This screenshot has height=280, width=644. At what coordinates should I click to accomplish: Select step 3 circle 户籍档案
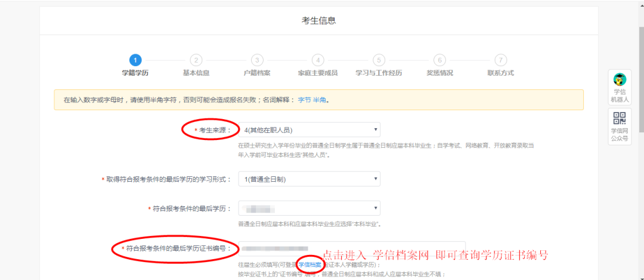point(257,60)
